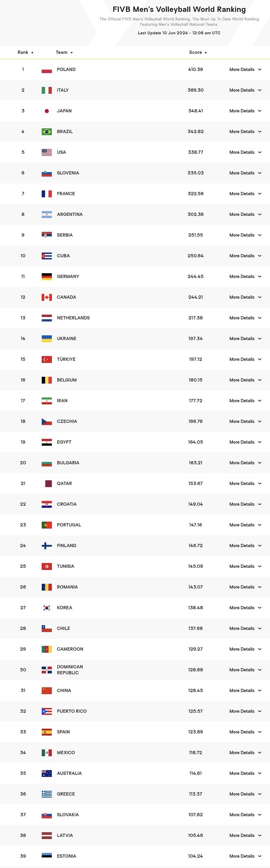270x868 pixels.
Task: Click the Estonia flag icon
Action: point(46,856)
